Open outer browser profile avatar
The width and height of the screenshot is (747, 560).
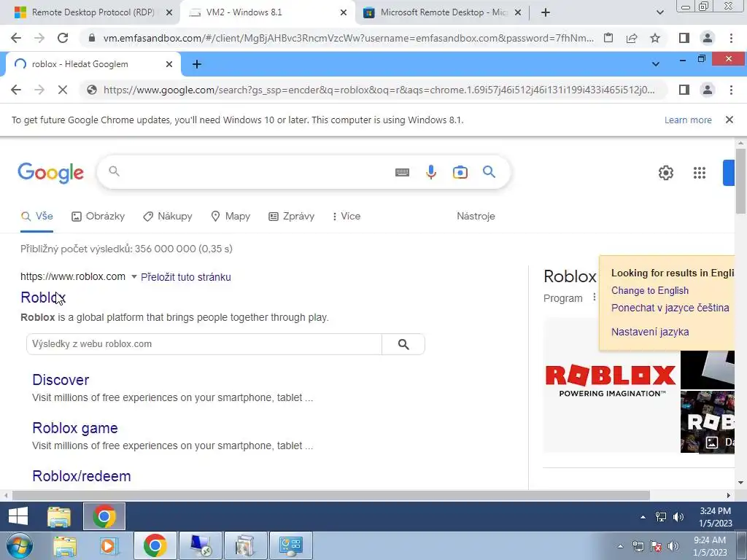pyautogui.click(x=708, y=38)
